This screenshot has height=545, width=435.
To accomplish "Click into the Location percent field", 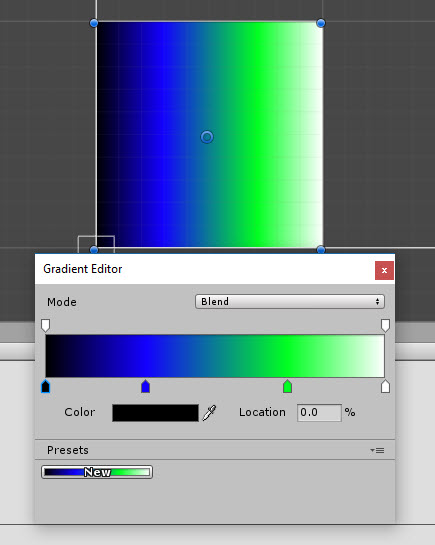I will click(319, 413).
